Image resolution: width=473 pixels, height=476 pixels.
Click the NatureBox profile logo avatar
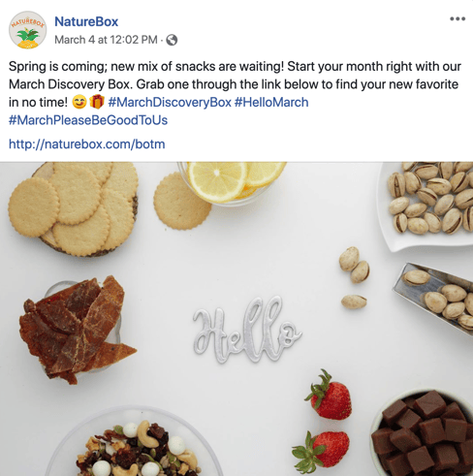(27, 30)
